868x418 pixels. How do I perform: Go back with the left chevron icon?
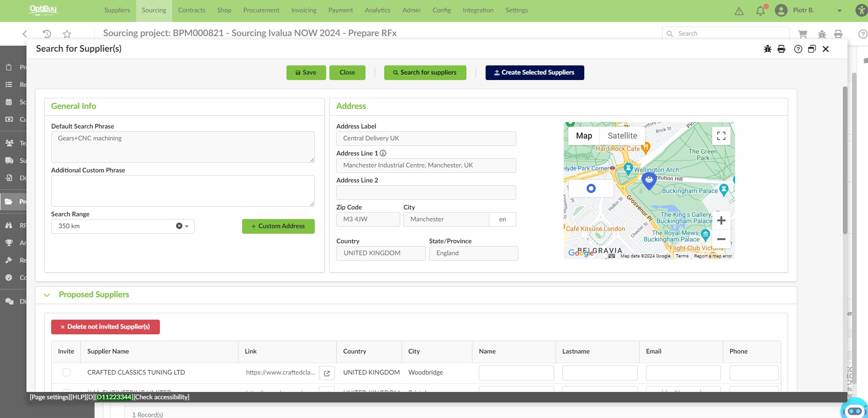pos(25,34)
